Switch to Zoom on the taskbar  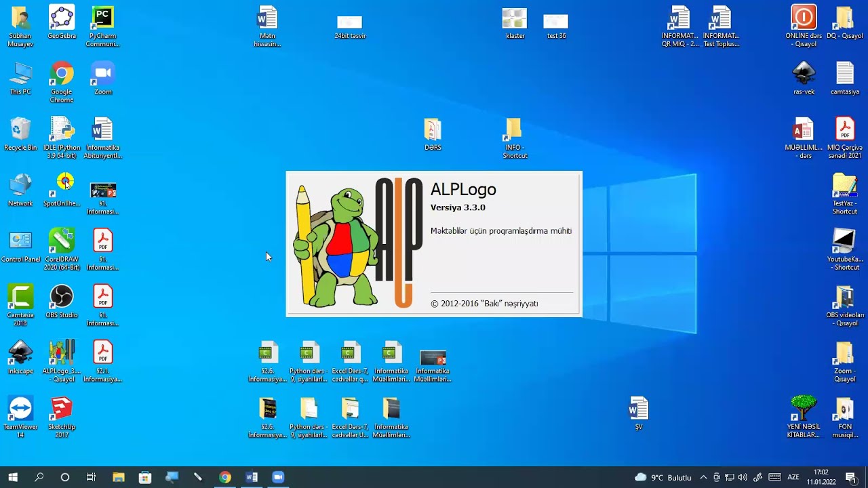point(278,477)
